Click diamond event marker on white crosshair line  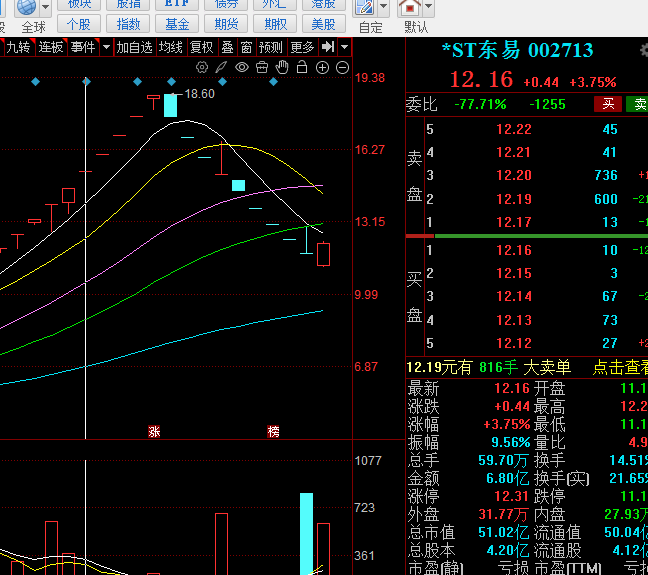click(86, 82)
